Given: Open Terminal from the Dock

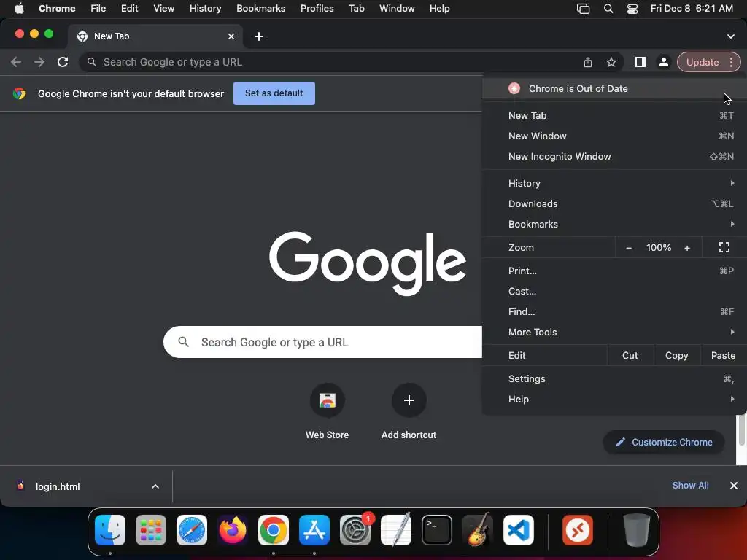Looking at the screenshot, I should [437, 530].
